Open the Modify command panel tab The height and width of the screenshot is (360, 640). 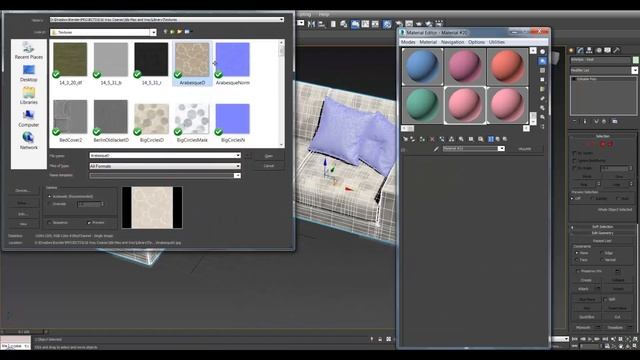pyautogui.click(x=580, y=51)
